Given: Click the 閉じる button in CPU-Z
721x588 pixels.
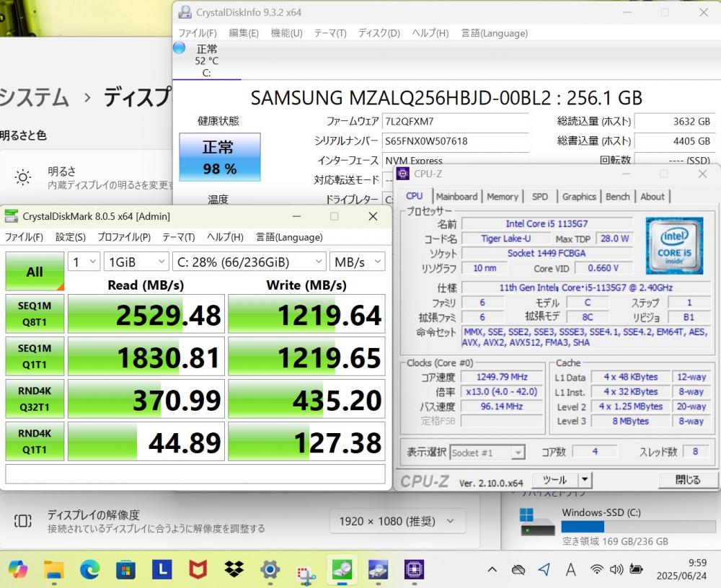Looking at the screenshot, I should coord(688,479).
